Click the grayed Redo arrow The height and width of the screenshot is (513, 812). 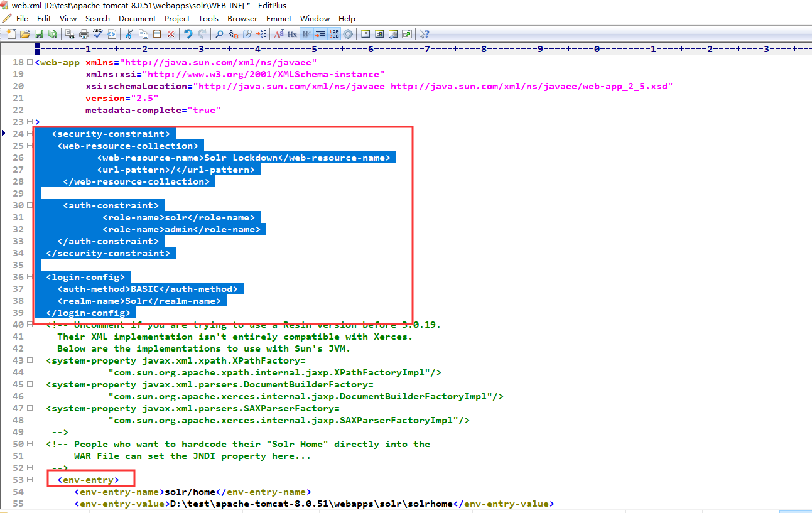click(203, 34)
